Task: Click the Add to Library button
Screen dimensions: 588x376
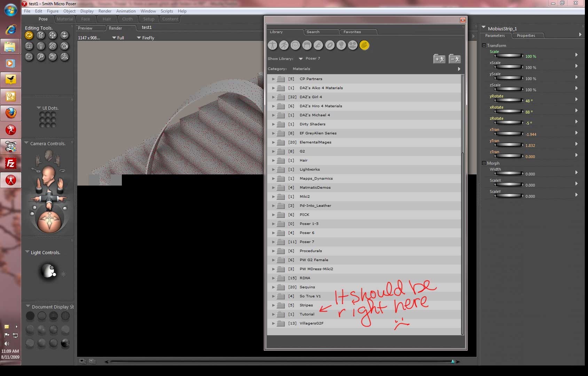Action: tap(439, 59)
